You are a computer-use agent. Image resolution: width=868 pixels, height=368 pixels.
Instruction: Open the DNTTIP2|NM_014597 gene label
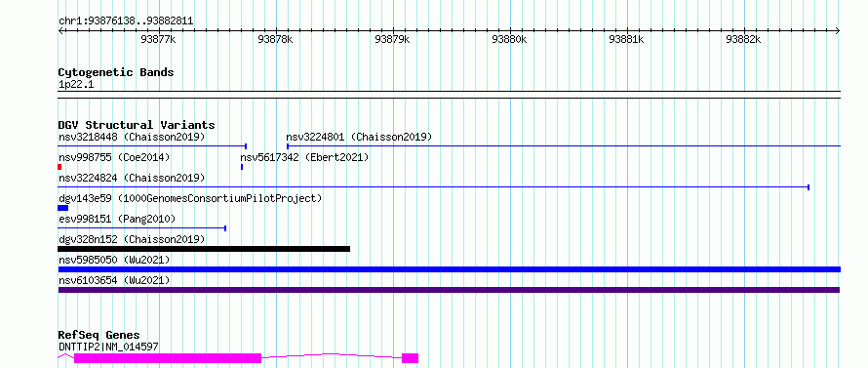108,348
